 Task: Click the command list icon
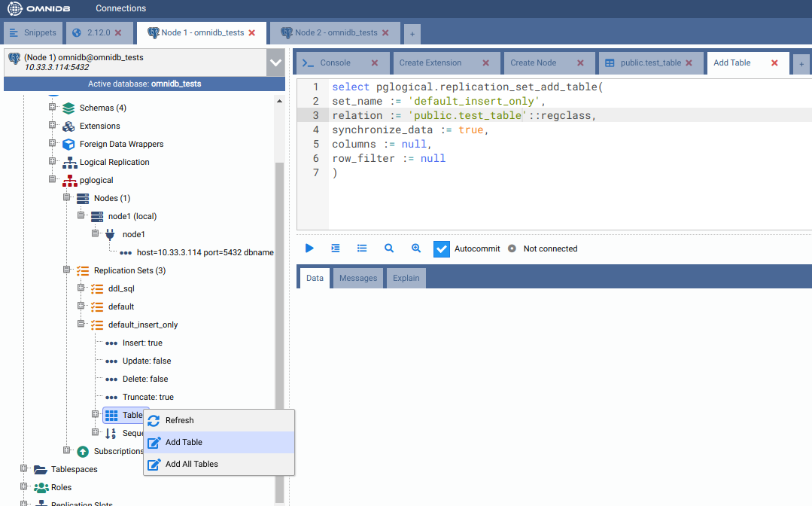(362, 248)
